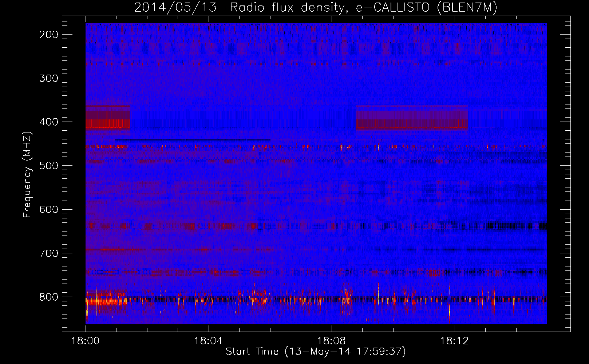Image resolution: width=589 pixels, height=364 pixels.
Task: Click the '18:04' time tick label
Action: (209, 341)
